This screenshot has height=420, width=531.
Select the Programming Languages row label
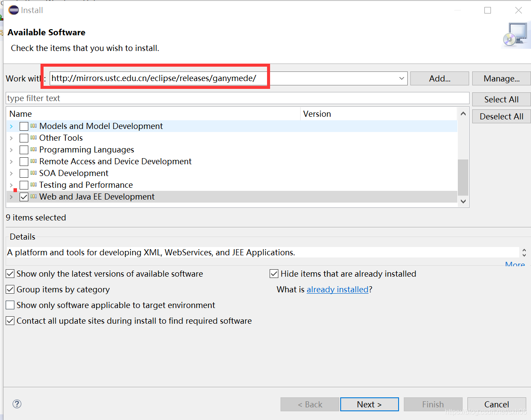(x=87, y=150)
